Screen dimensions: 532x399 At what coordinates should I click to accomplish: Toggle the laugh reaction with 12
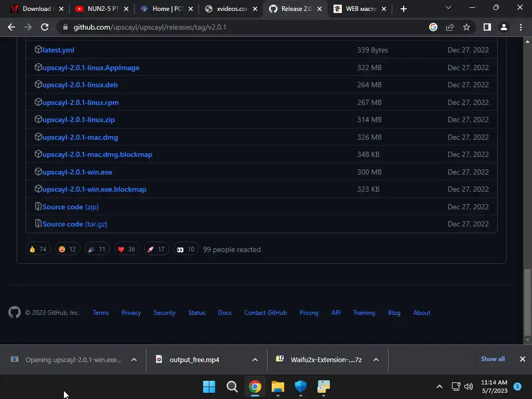pos(68,249)
